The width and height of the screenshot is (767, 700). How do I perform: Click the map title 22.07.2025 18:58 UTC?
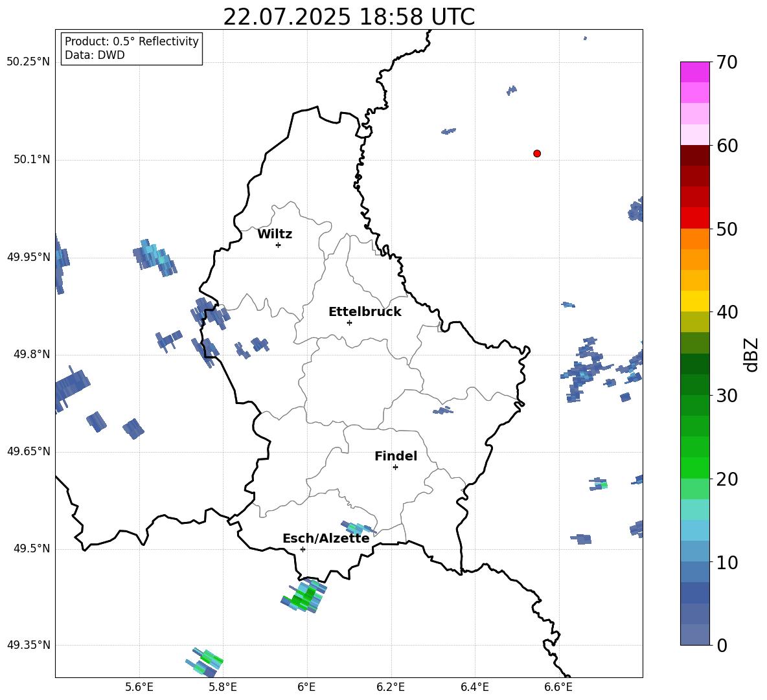(x=349, y=17)
